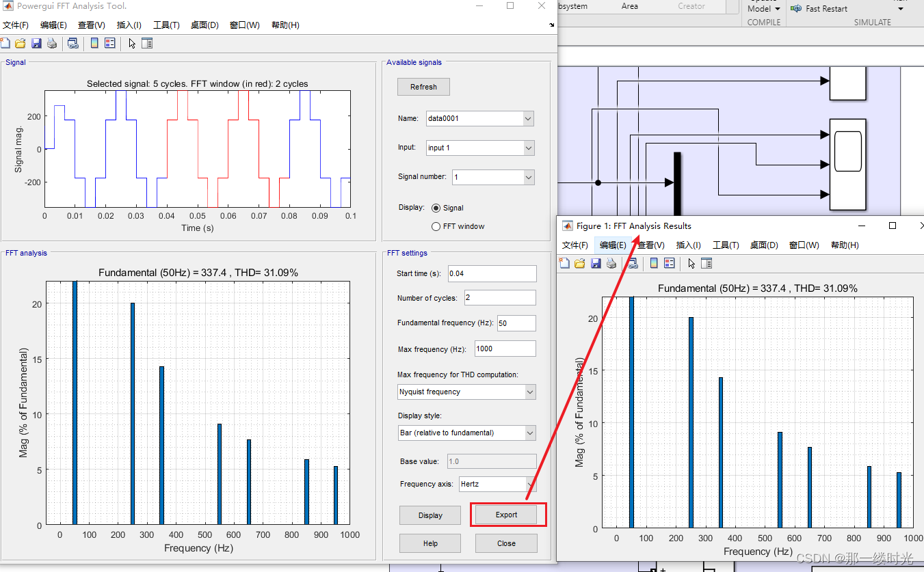Click the Fundamental frequency field showing 50

coord(516,323)
